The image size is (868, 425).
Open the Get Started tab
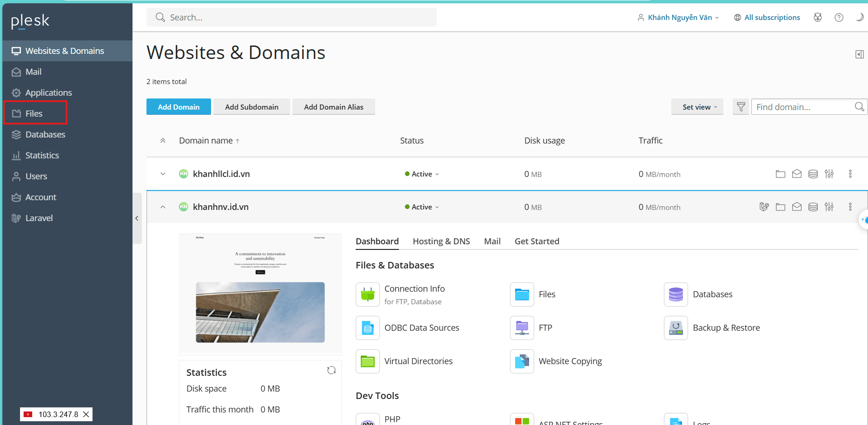point(537,241)
